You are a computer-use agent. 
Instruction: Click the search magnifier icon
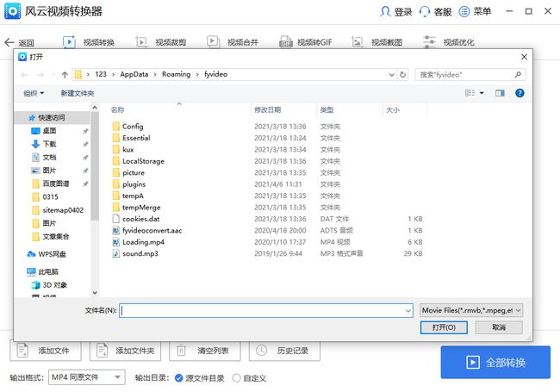click(518, 74)
